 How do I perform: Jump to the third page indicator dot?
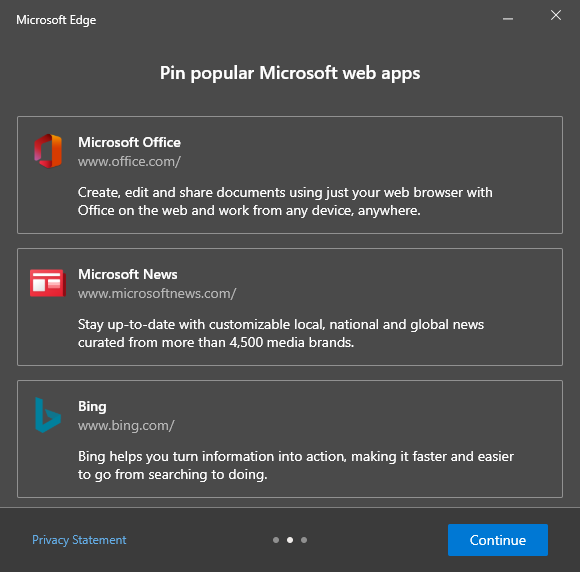tap(304, 540)
